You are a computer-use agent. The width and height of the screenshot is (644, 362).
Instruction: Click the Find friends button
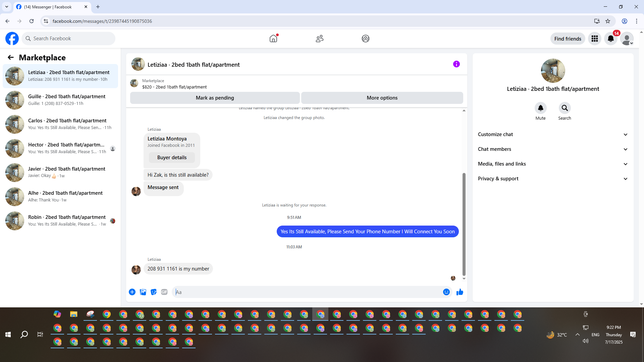coord(568,39)
